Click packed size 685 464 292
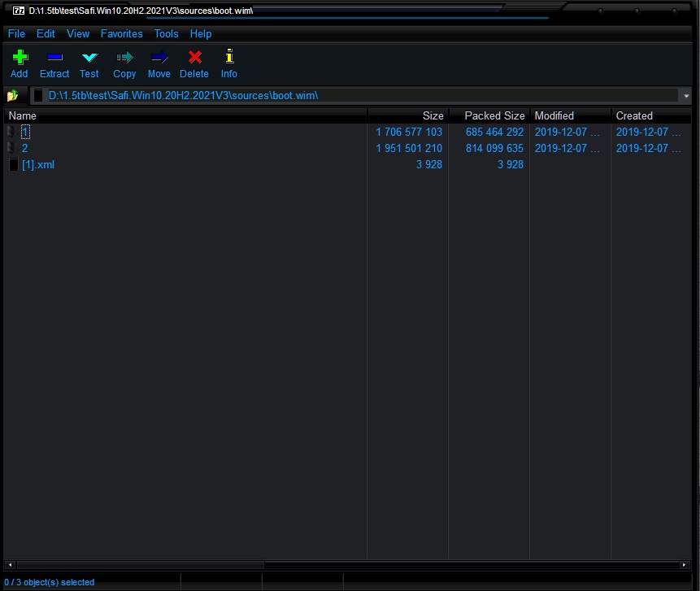 [x=494, y=132]
